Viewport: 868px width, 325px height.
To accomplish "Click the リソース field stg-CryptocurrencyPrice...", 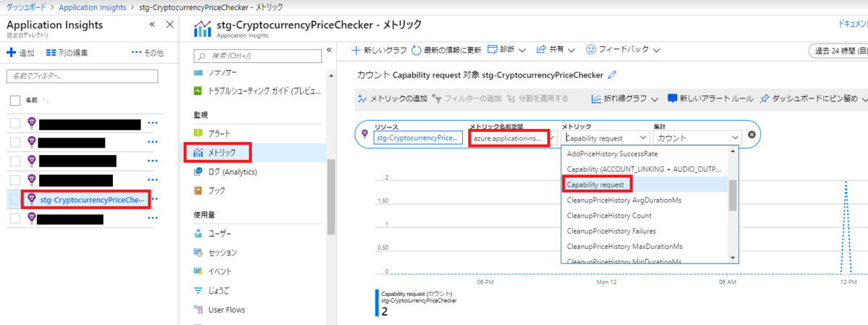I will tap(418, 138).
